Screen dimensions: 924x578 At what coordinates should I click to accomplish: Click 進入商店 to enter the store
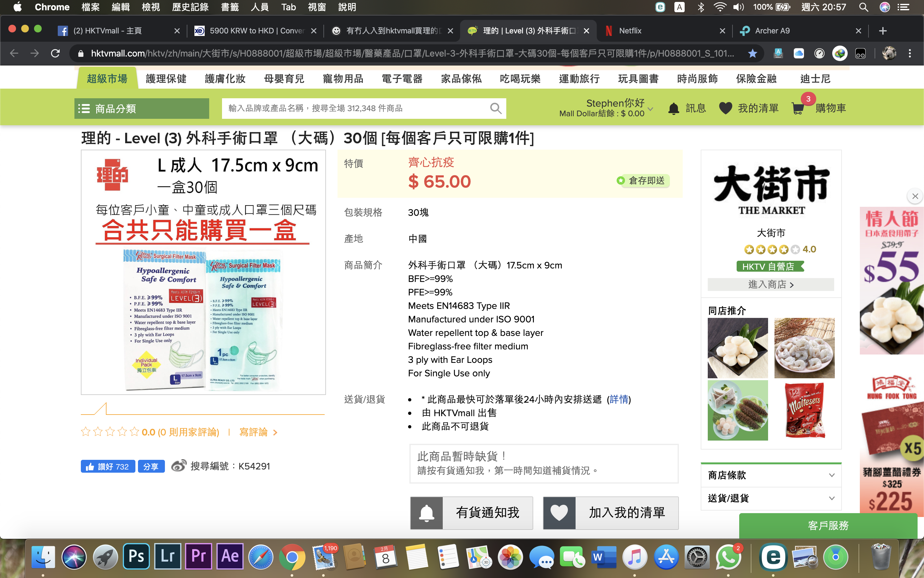(x=771, y=285)
